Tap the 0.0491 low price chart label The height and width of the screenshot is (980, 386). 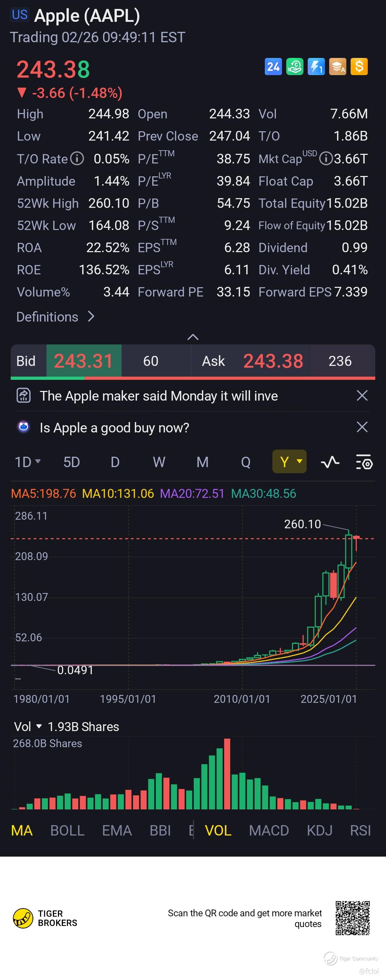tap(75, 670)
